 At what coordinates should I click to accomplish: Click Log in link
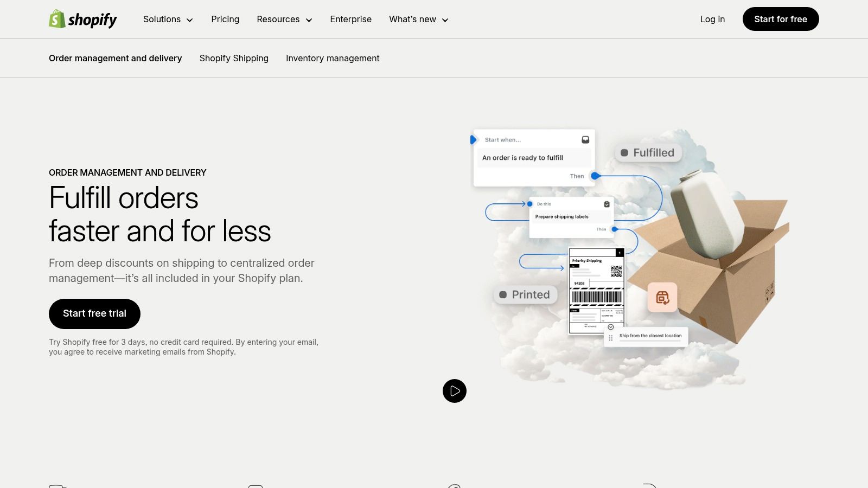coord(712,20)
